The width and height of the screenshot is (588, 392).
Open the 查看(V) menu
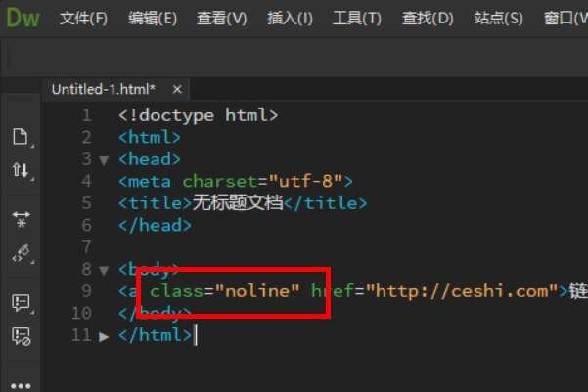pos(222,18)
